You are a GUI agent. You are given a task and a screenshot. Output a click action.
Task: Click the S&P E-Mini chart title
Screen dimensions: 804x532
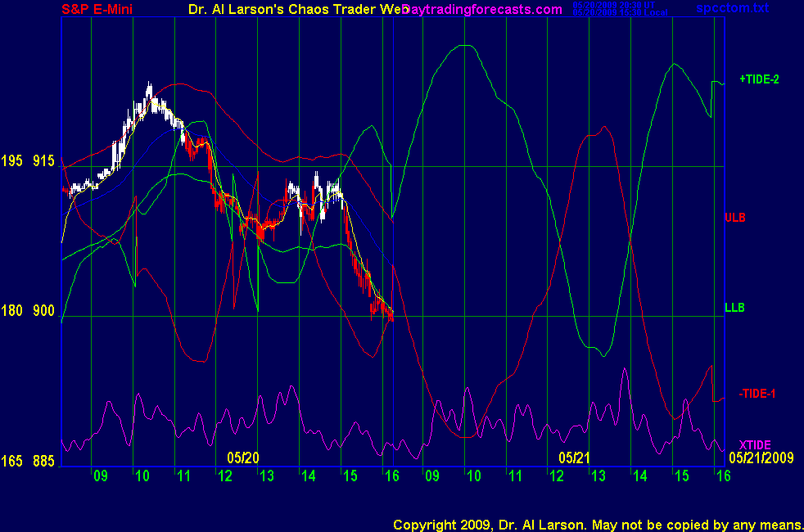pyautogui.click(x=98, y=9)
